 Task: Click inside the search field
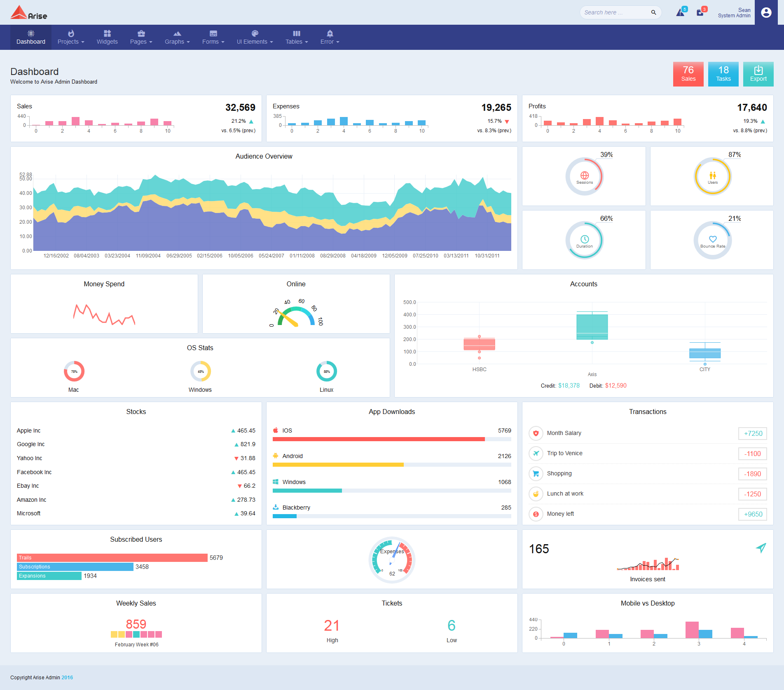tap(614, 12)
